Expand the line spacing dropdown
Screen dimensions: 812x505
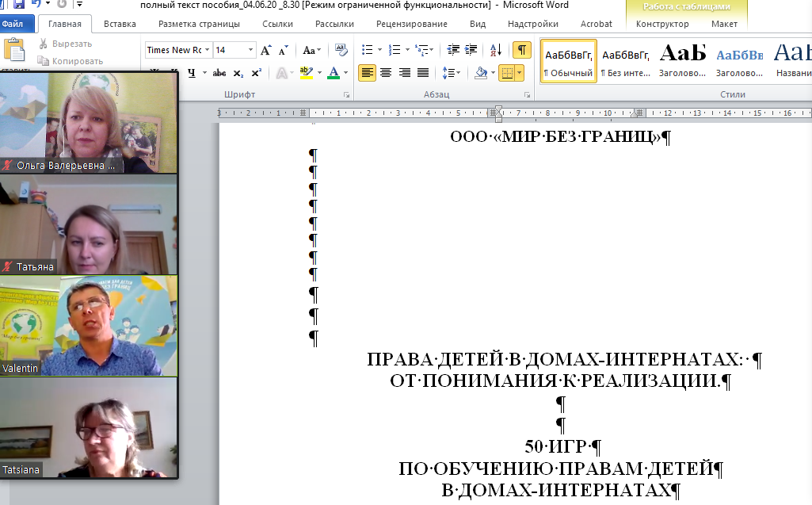(x=458, y=73)
